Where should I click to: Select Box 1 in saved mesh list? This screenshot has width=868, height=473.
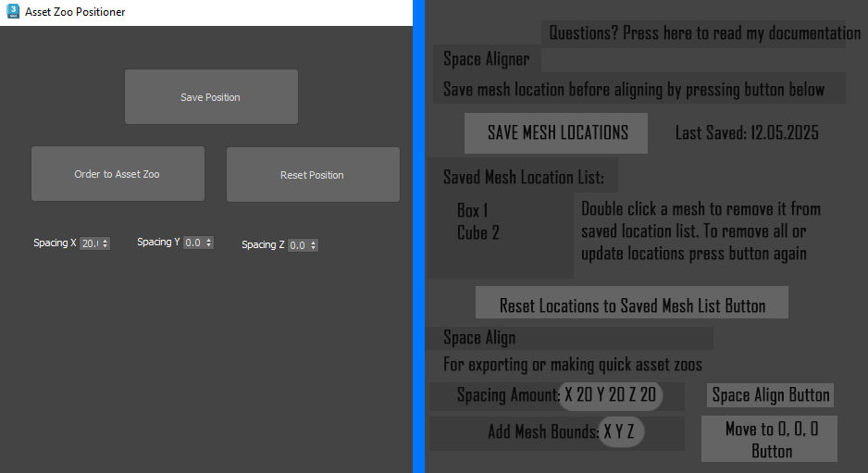pos(472,210)
